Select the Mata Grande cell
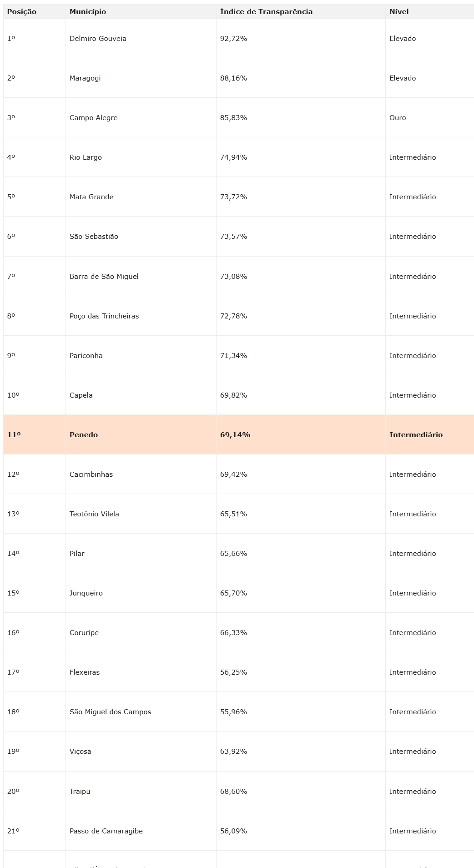 pyautogui.click(x=91, y=197)
